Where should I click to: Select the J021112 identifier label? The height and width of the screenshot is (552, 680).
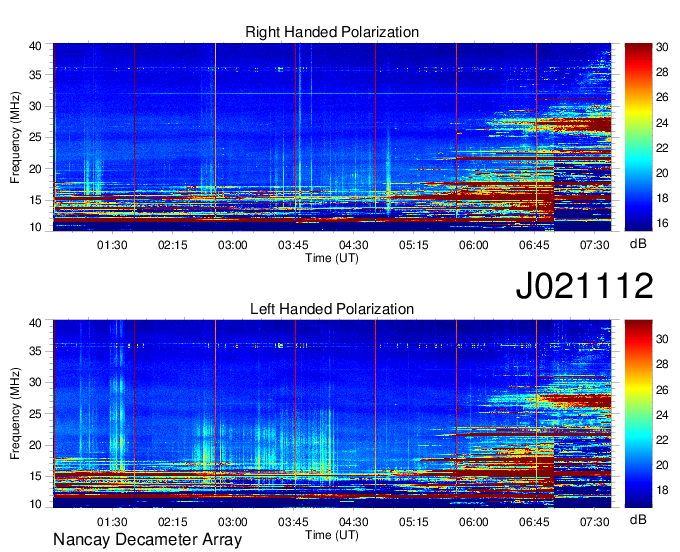[x=584, y=285]
